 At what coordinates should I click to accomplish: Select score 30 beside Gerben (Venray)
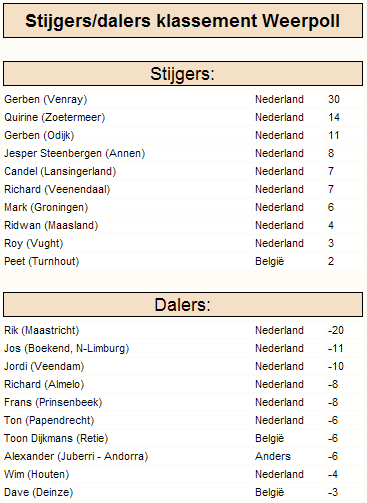pyautogui.click(x=334, y=99)
